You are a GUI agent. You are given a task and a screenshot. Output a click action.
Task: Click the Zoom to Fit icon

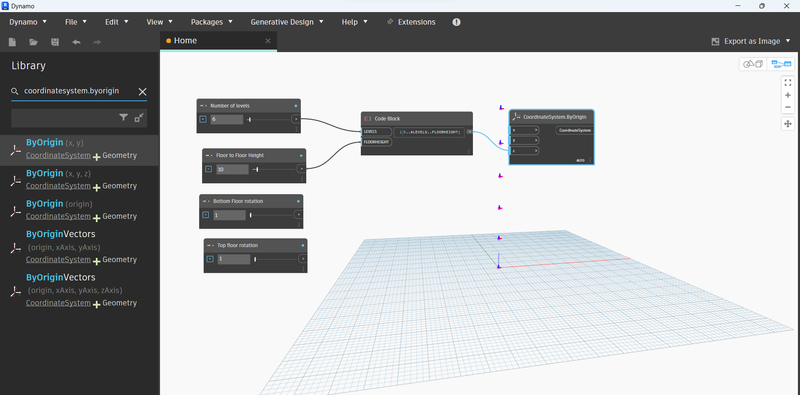tap(788, 83)
